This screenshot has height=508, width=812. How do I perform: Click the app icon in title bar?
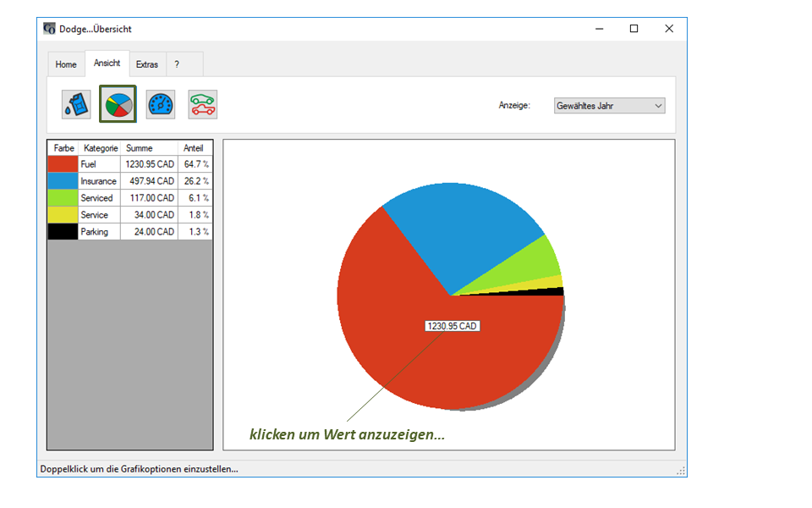(x=49, y=29)
